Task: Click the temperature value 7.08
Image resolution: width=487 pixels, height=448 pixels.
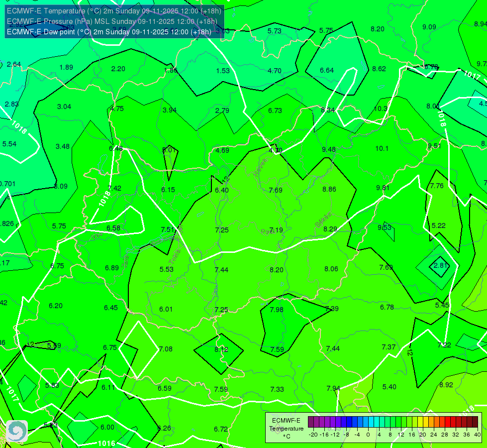Action: point(166,349)
